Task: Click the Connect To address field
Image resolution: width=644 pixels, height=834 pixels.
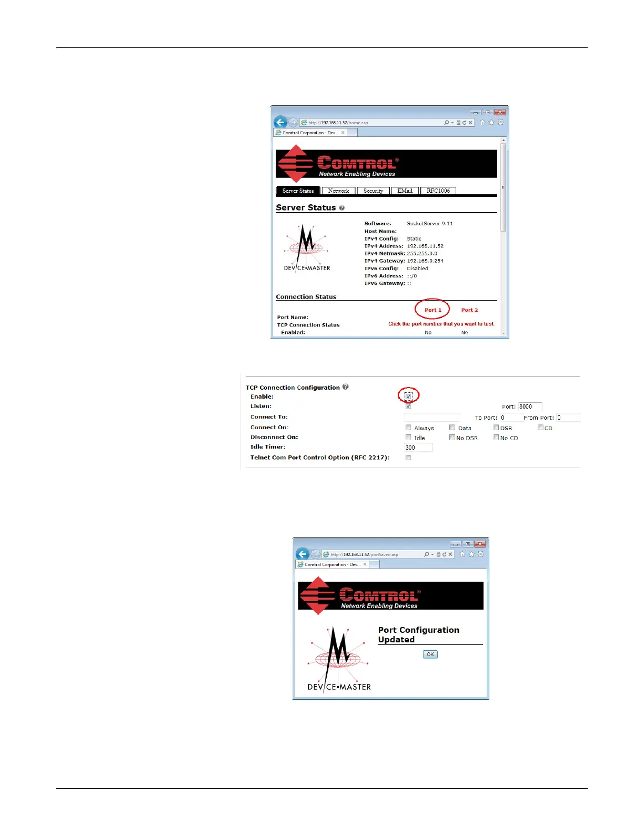Action: [x=432, y=417]
